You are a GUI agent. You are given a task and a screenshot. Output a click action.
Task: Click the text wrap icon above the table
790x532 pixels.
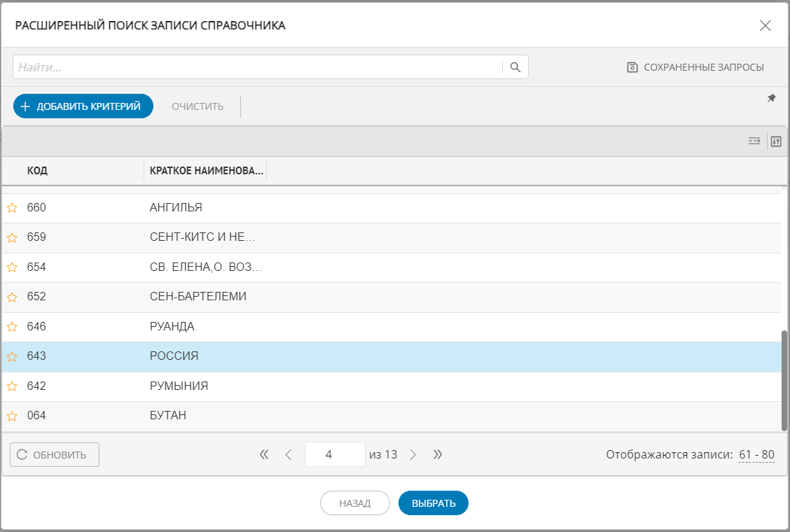[754, 141]
